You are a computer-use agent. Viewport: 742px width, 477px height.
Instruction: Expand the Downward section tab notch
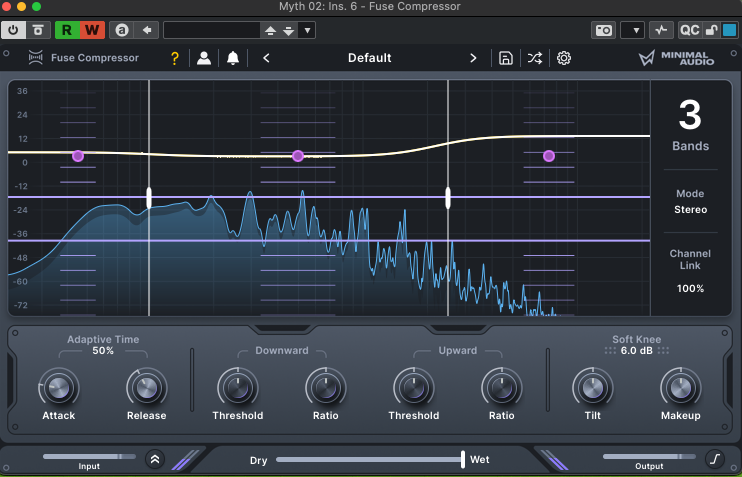pos(283,328)
